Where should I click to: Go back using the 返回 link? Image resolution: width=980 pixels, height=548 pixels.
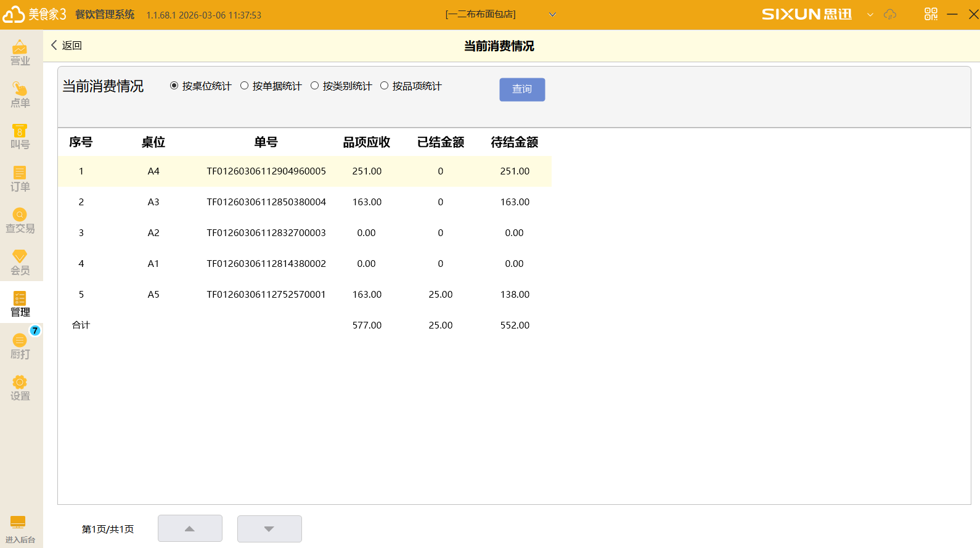coord(67,45)
